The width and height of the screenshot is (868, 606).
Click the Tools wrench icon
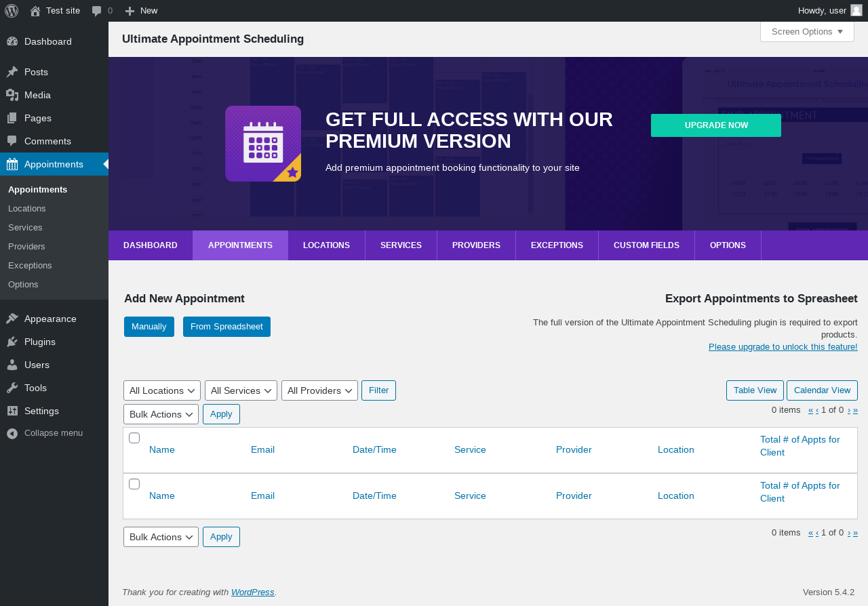click(x=12, y=388)
